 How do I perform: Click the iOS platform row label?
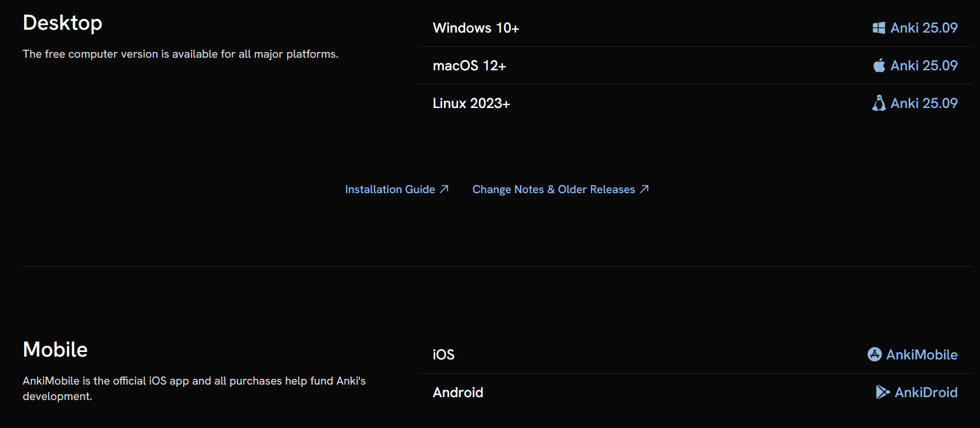click(443, 355)
